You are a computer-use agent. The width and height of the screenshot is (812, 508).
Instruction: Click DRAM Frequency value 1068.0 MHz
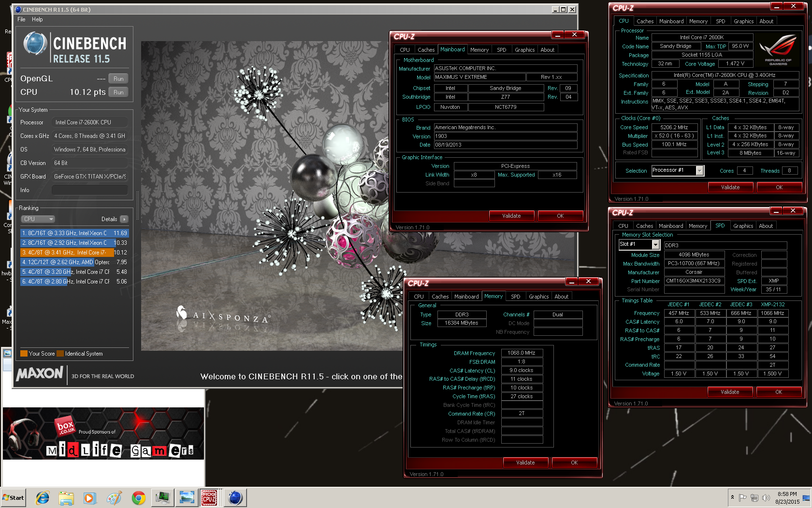pyautogui.click(x=522, y=353)
